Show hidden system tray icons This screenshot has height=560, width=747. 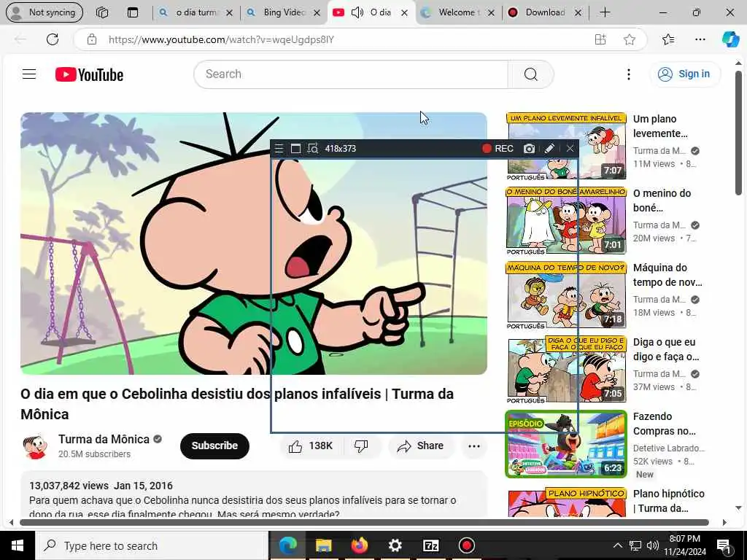point(617,545)
